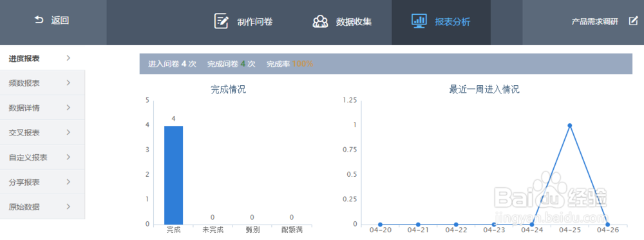Click the 04-23 date label
This screenshot has width=644, height=240.
[494, 230]
